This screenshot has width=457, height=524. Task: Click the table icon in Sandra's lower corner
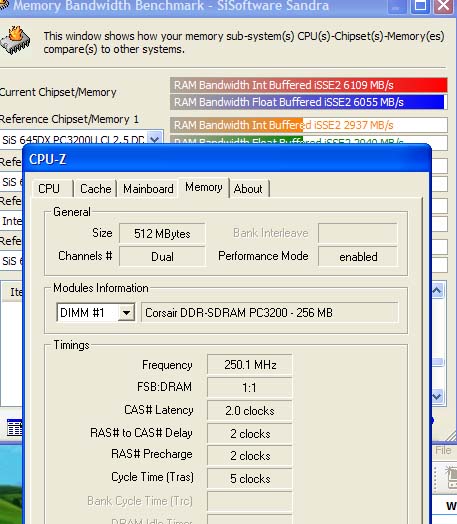pos(15,428)
